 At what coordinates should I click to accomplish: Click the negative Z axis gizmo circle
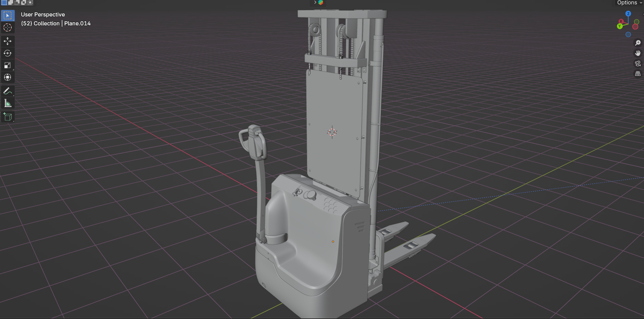pos(628,34)
